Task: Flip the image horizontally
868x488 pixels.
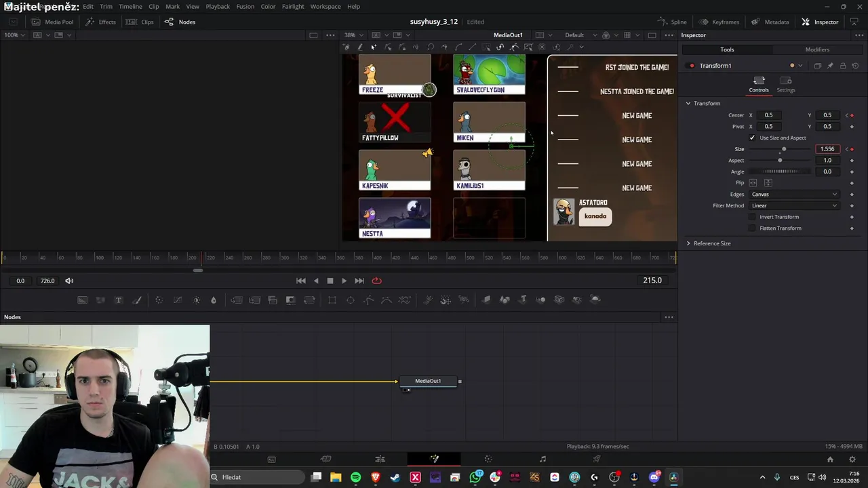Action: 753,183
